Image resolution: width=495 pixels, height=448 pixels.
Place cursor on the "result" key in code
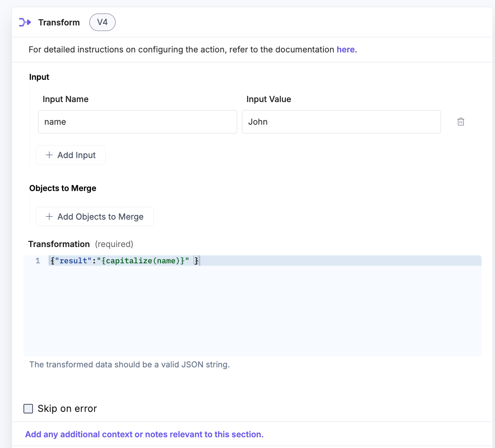[73, 261]
